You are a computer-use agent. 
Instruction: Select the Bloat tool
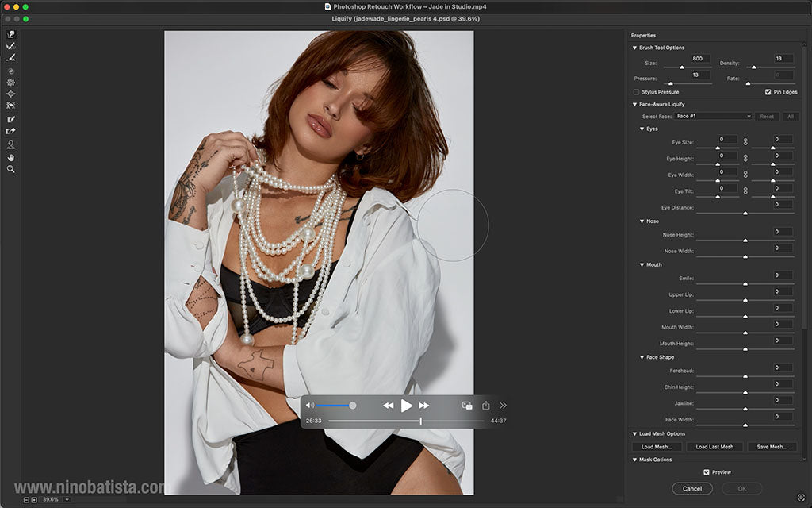pos(11,94)
